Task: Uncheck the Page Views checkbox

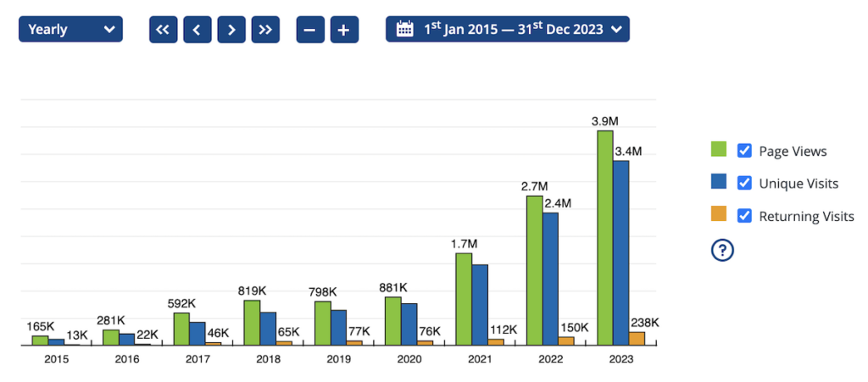Action: pos(745,151)
